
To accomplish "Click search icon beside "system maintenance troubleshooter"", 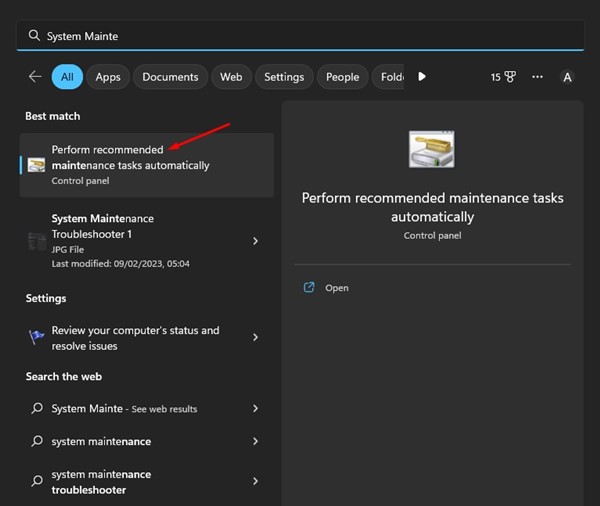I will click(x=37, y=481).
